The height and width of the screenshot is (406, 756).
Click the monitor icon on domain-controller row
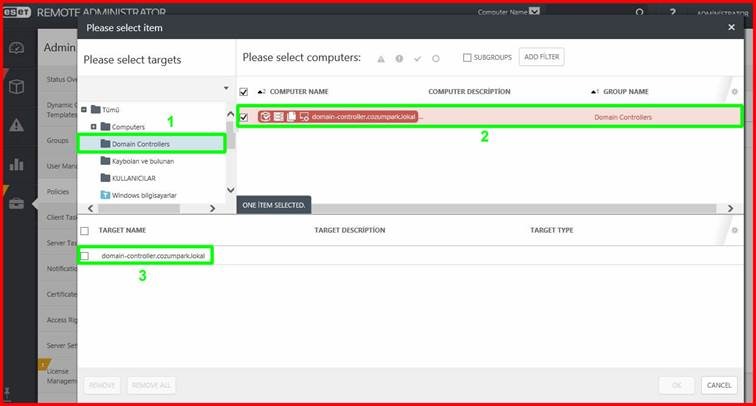304,117
